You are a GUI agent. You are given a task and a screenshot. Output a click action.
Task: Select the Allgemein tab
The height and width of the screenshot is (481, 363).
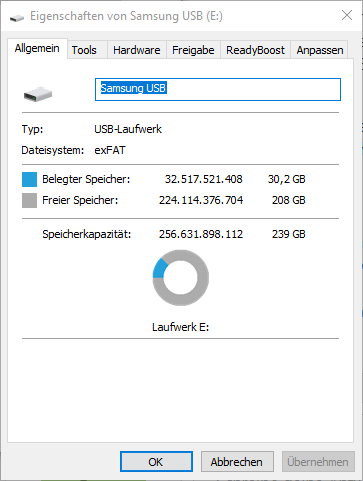pyautogui.click(x=37, y=49)
